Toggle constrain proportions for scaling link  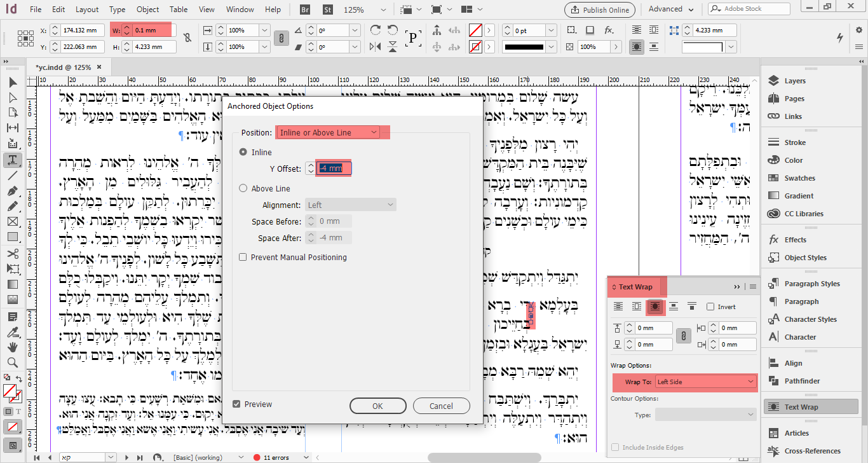click(281, 38)
